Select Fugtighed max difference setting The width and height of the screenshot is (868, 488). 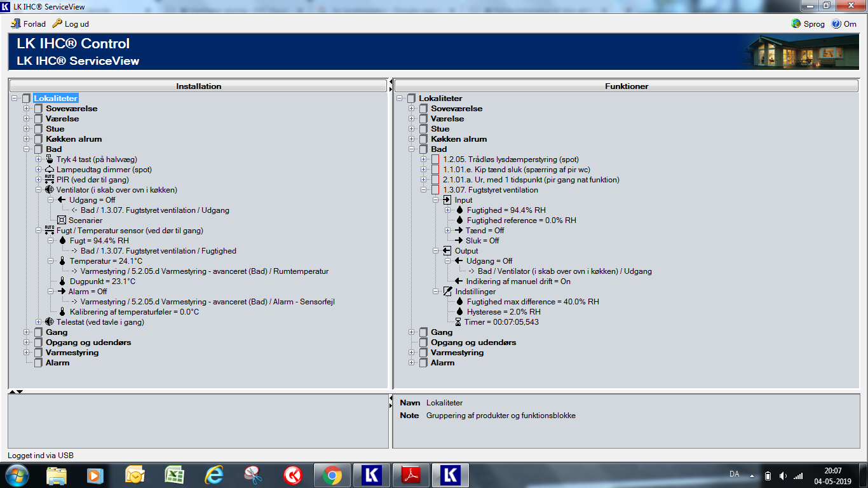pyautogui.click(x=532, y=302)
